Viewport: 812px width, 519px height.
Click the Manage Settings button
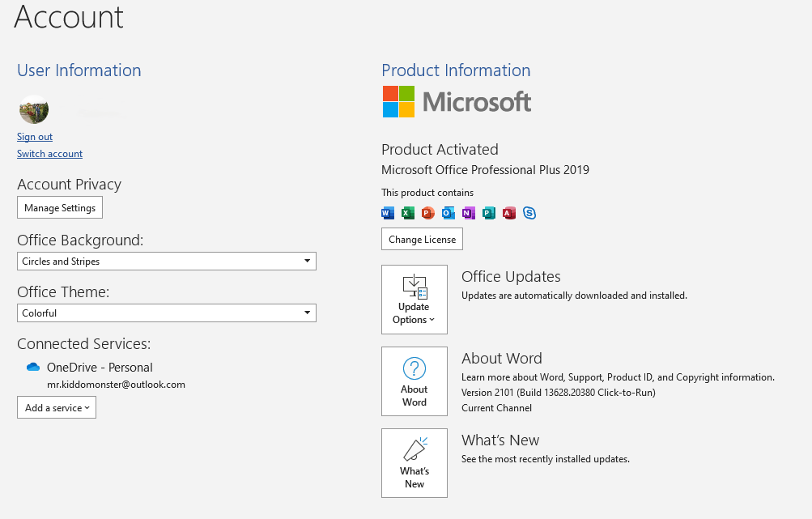point(60,208)
